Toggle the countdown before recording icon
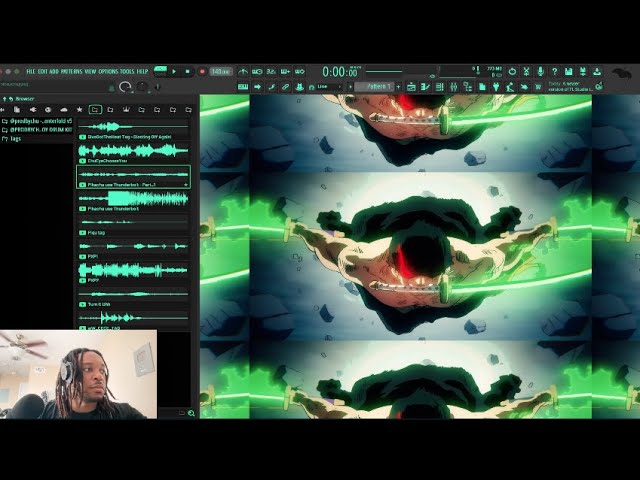Image resolution: width=640 pixels, height=480 pixels. click(x=271, y=72)
